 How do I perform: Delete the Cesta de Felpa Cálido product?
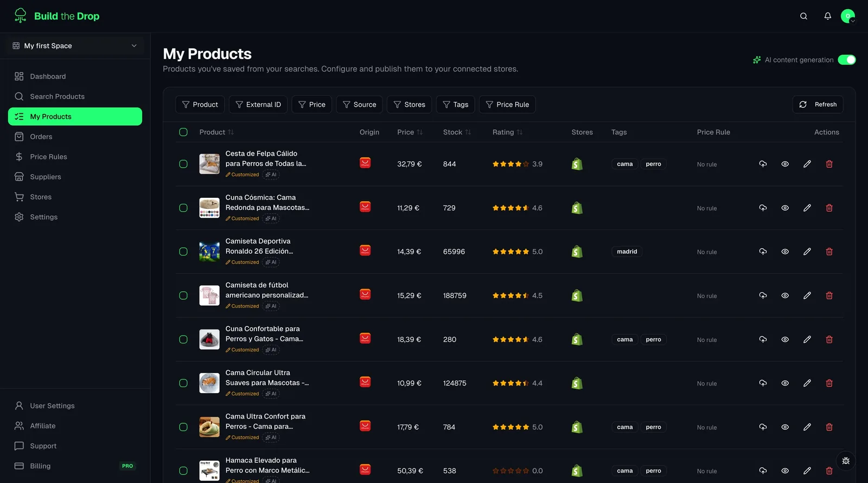pos(829,164)
